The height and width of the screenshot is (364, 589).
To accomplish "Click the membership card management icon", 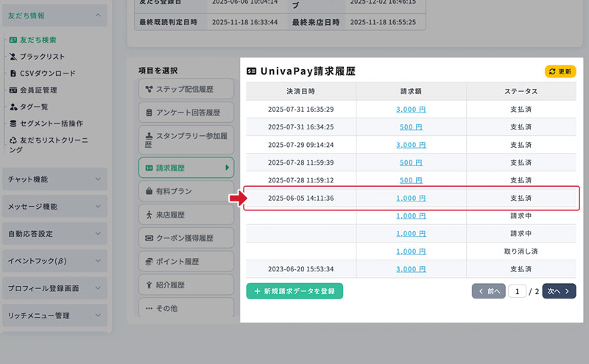I will (x=13, y=90).
